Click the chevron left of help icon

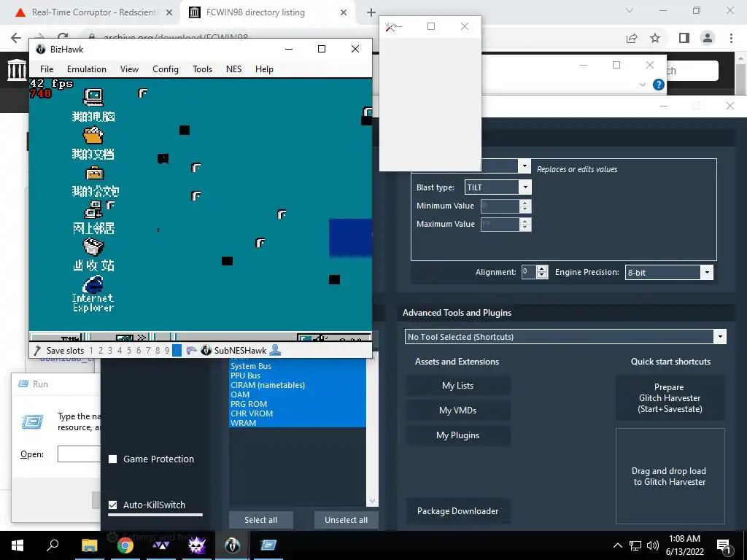tap(642, 85)
